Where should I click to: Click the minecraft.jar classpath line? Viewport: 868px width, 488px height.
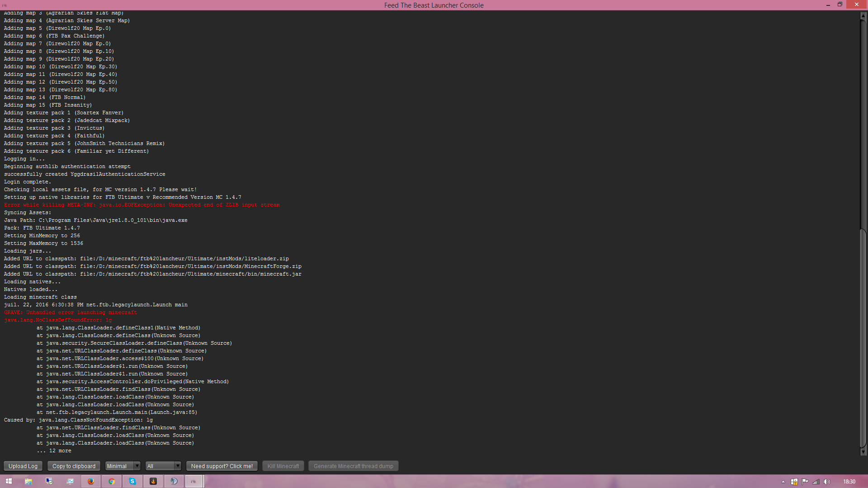(153, 274)
